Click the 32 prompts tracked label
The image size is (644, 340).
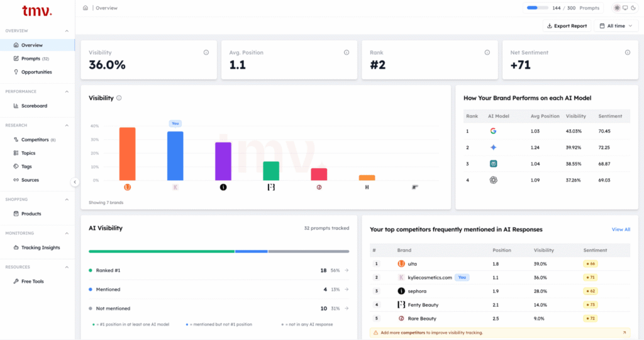pos(326,228)
